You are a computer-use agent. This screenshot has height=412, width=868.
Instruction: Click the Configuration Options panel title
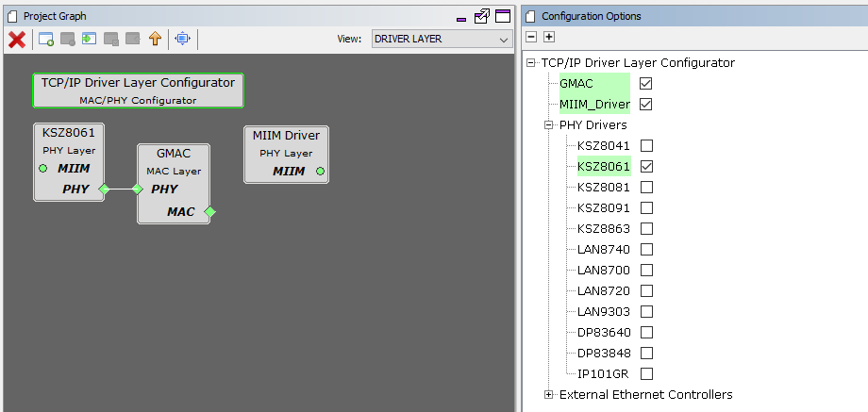(592, 16)
